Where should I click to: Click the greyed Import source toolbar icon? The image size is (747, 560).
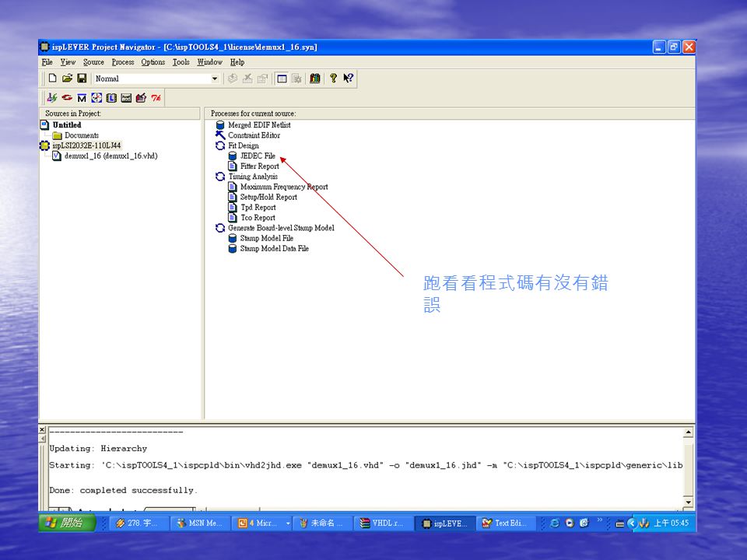[x=233, y=78]
